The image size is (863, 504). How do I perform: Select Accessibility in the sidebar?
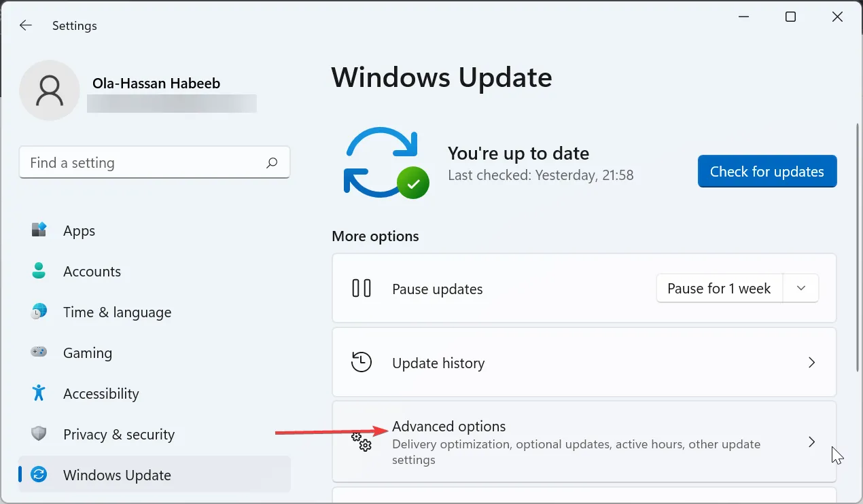154,393
